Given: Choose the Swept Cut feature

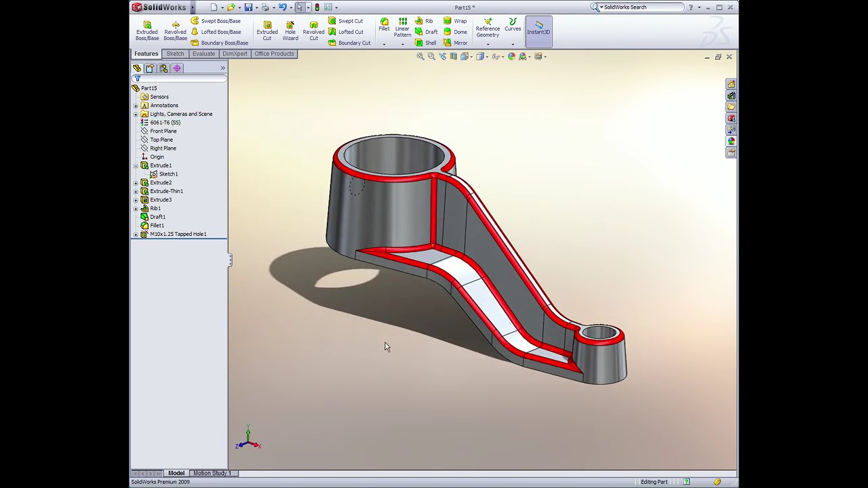Looking at the screenshot, I should tap(346, 21).
